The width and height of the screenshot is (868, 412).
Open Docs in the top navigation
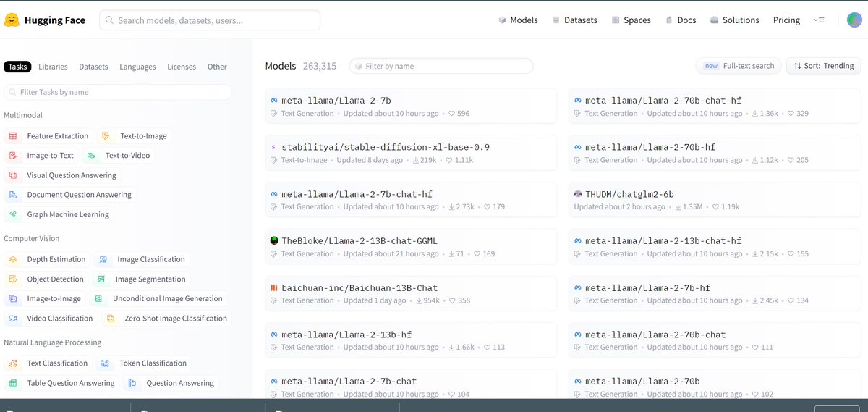point(681,20)
